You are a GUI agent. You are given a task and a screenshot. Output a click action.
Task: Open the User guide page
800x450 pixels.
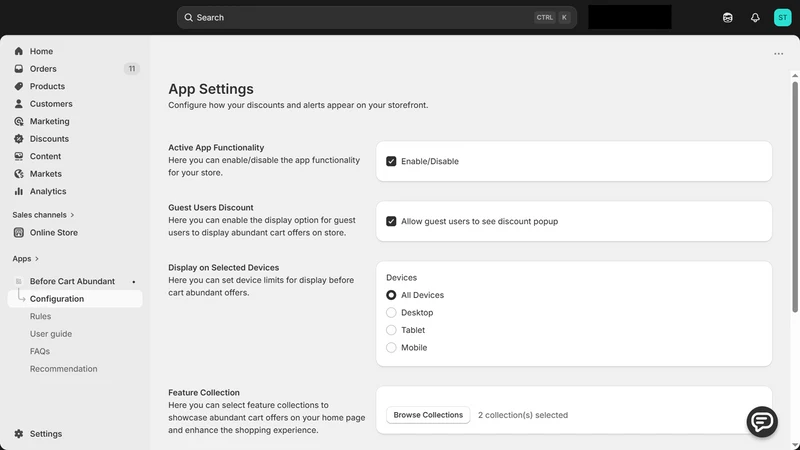pos(51,334)
